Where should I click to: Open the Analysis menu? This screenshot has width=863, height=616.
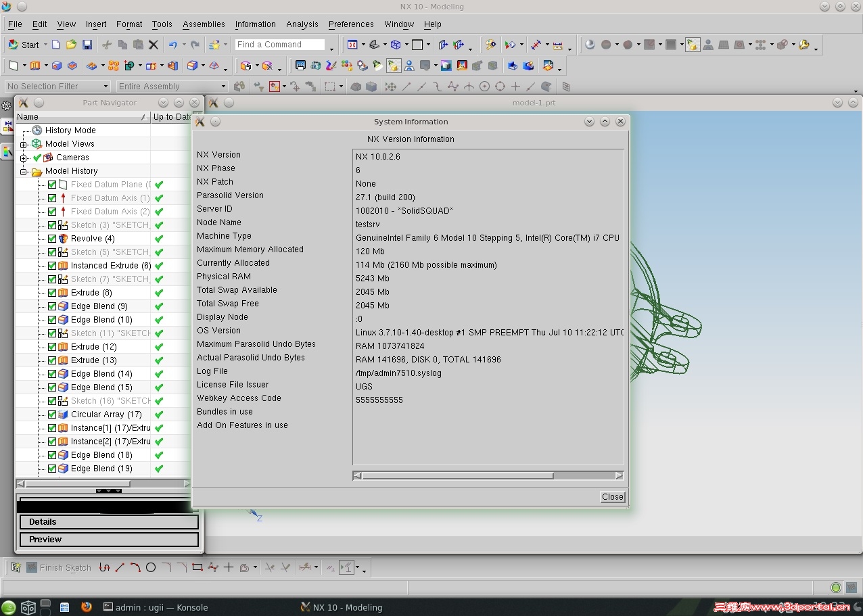point(302,24)
